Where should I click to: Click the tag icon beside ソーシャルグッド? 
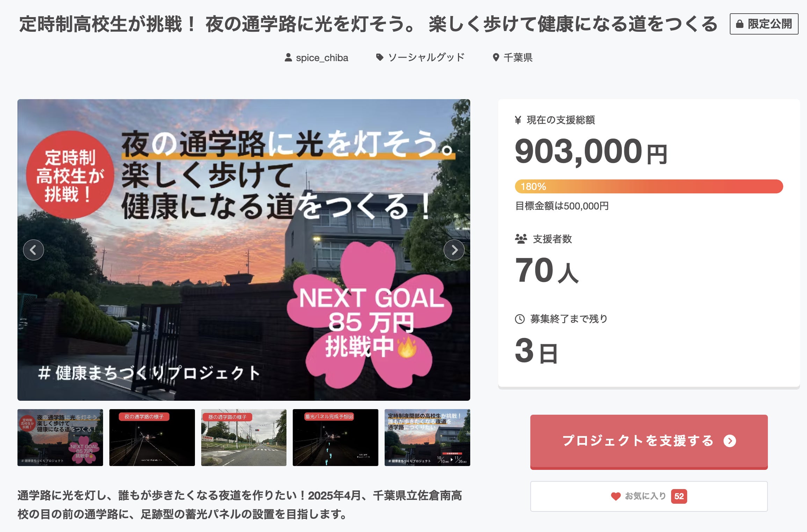pos(379,57)
